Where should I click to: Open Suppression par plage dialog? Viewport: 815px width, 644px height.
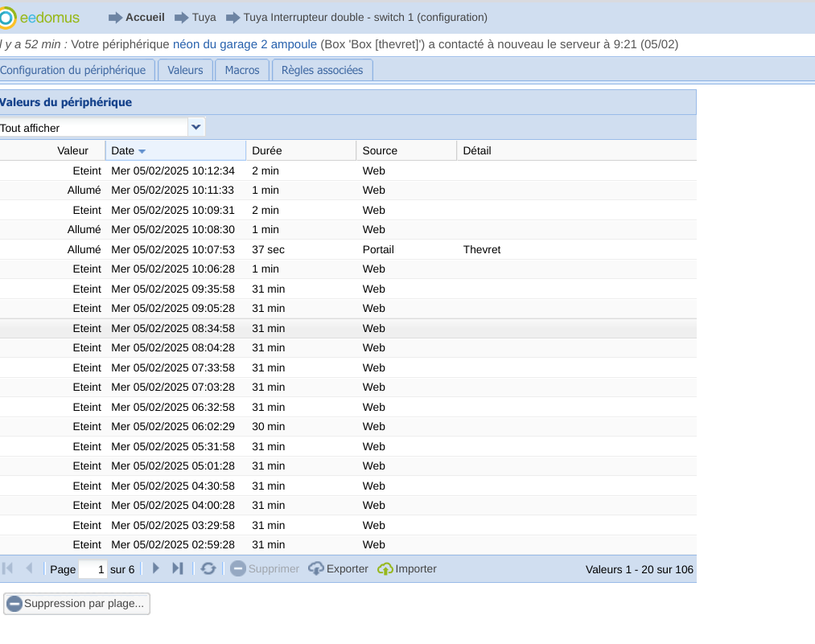pos(76,604)
